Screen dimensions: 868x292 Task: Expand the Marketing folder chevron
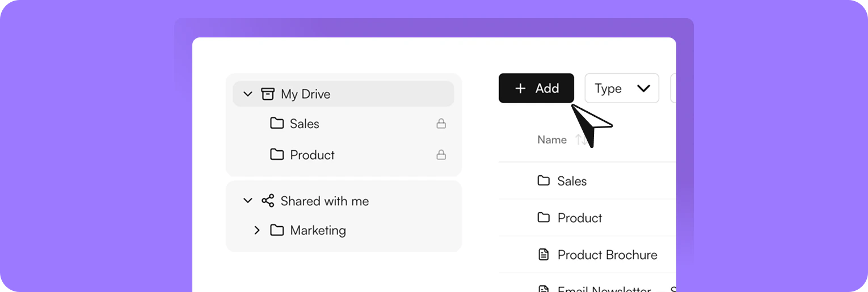tap(257, 230)
